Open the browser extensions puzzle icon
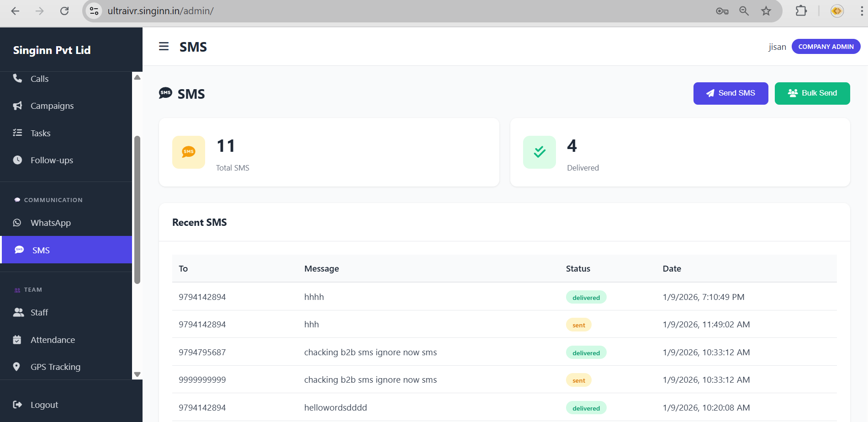 801,11
